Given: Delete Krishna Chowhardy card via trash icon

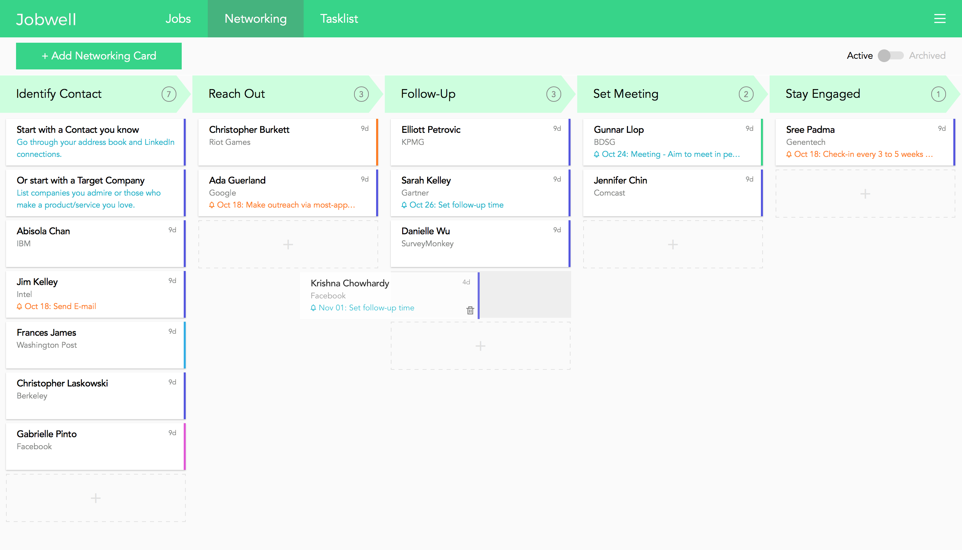Looking at the screenshot, I should click(470, 310).
